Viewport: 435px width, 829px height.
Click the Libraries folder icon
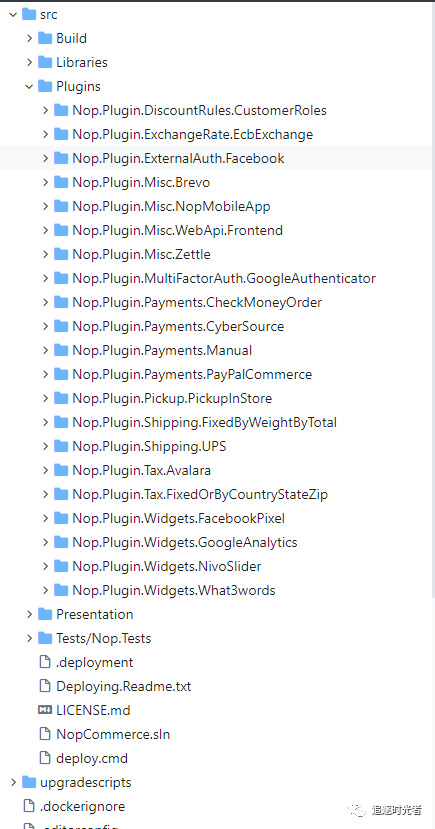coord(45,62)
